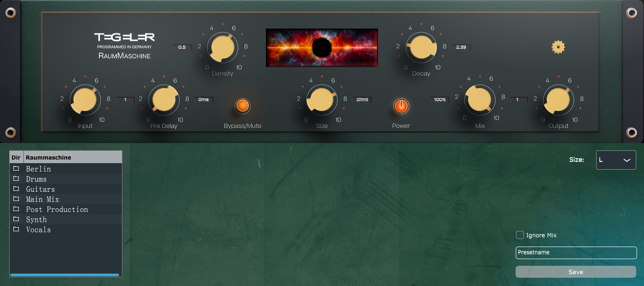This screenshot has width=644, height=286.
Task: Open the Synth preset folder
Action: [66, 219]
